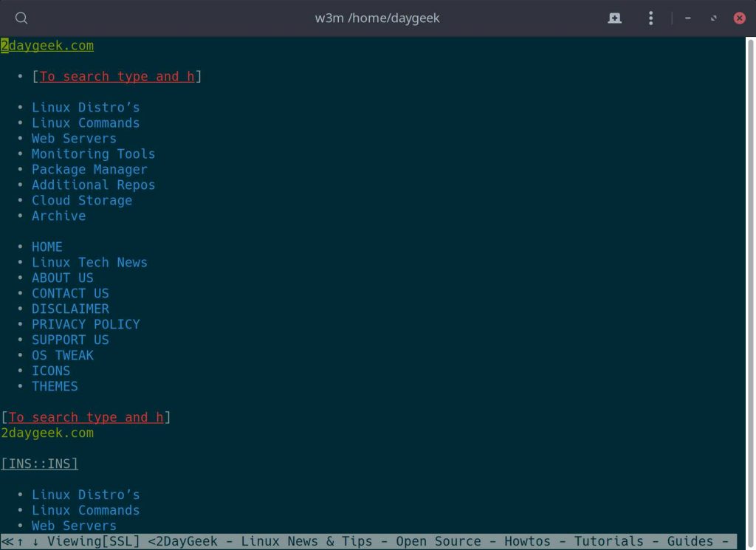Open the Monitoring Tools link
The image size is (756, 550).
pyautogui.click(x=93, y=154)
